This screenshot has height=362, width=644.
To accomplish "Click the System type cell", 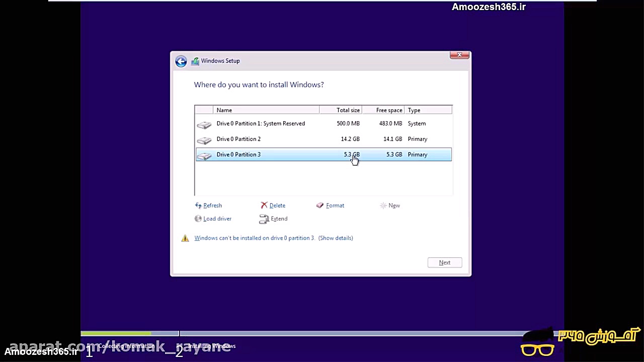I will 417,124.
